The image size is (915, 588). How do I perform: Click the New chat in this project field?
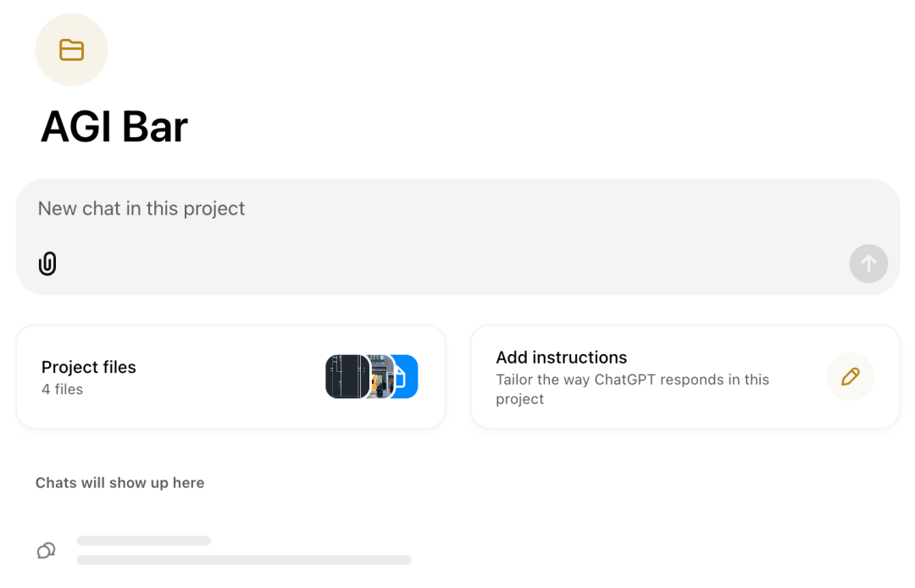click(x=141, y=208)
